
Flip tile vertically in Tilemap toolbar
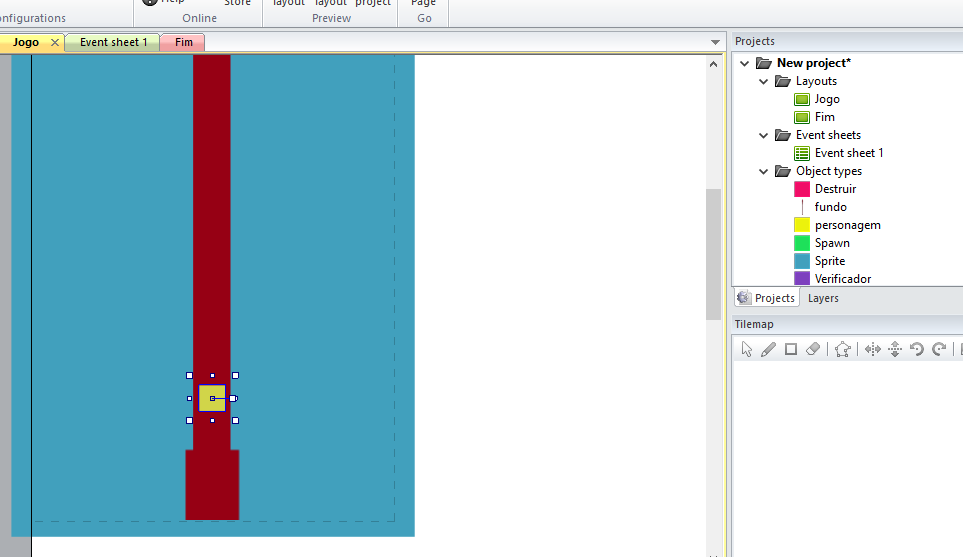[x=895, y=349]
